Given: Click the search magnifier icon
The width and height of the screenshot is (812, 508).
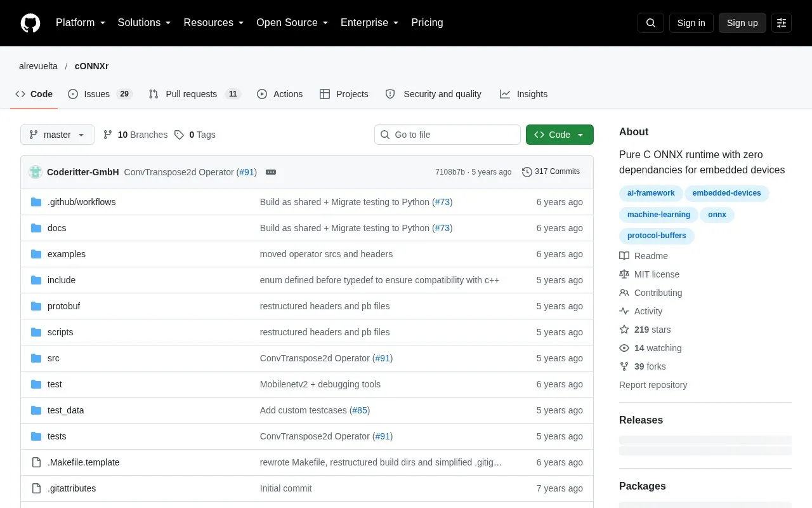Looking at the screenshot, I should pyautogui.click(x=651, y=23).
